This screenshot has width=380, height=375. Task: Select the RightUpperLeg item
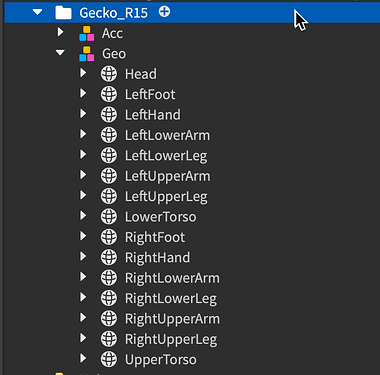coord(171,340)
